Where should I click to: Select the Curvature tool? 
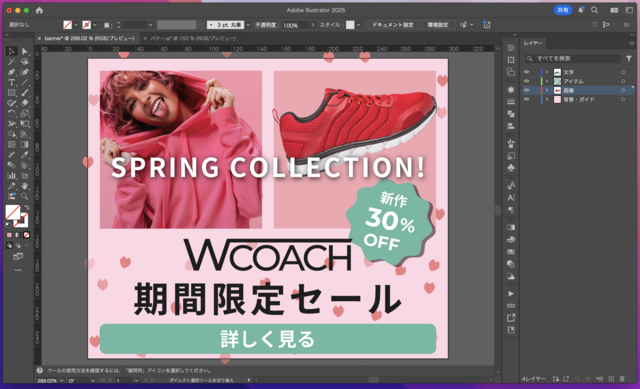24,72
